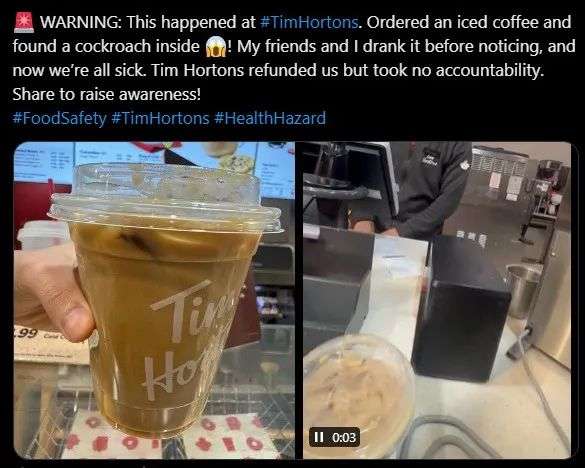Pause the video using the pause icon
The width and height of the screenshot is (585, 468).
tap(319, 437)
